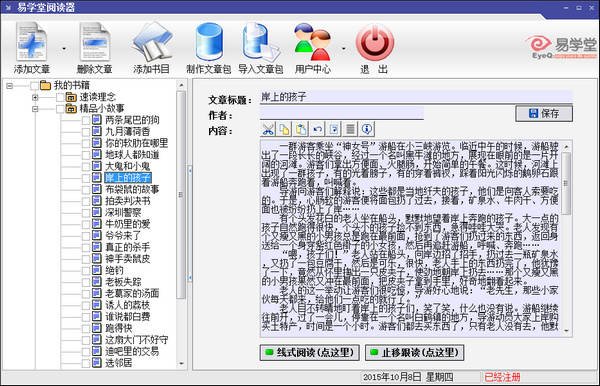Image resolution: width=600 pixels, height=386 pixels.
Task: Click the 添加文章 toolbar icon
Action: point(32,41)
